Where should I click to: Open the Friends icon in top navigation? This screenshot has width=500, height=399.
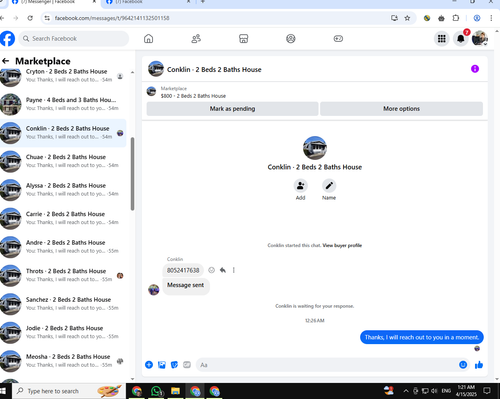click(196, 39)
